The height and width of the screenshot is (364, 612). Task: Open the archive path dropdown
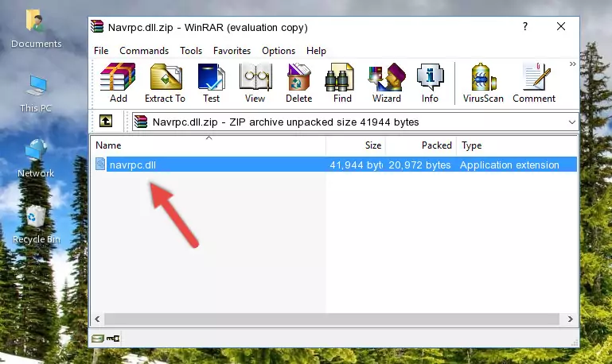point(571,122)
